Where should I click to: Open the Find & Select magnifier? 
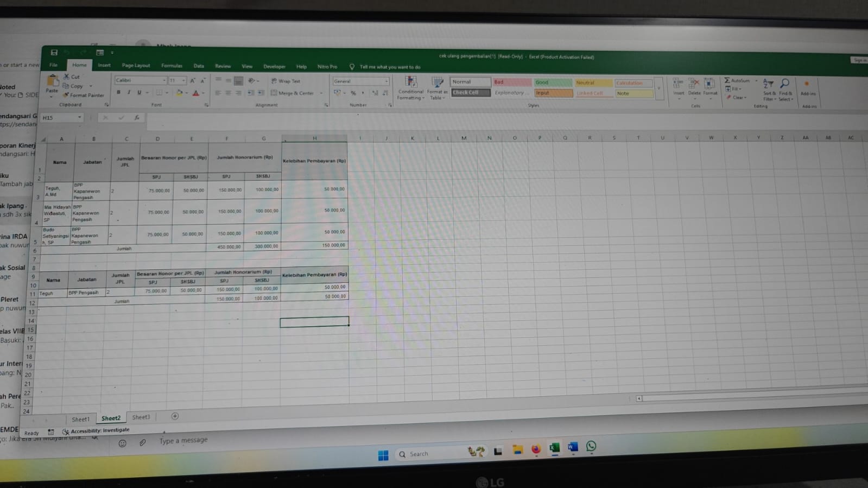785,84
